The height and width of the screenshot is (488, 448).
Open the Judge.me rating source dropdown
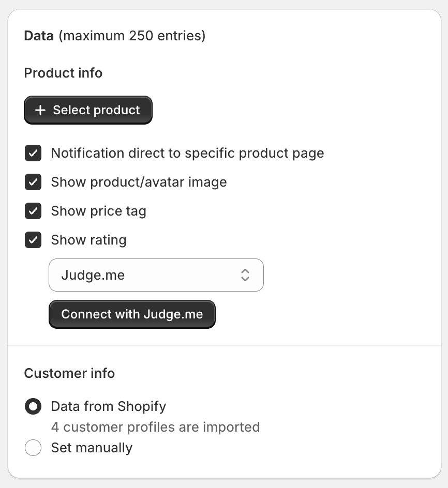coord(156,275)
